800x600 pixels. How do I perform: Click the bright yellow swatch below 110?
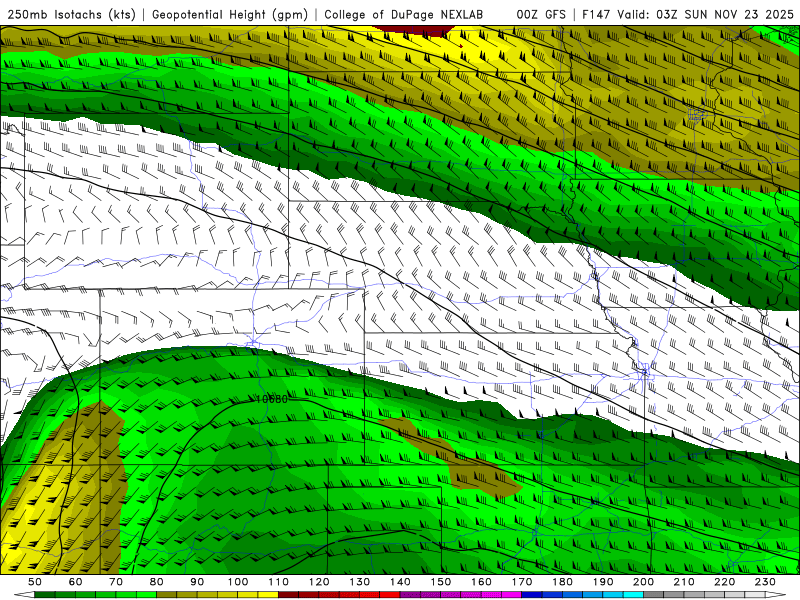[268, 594]
